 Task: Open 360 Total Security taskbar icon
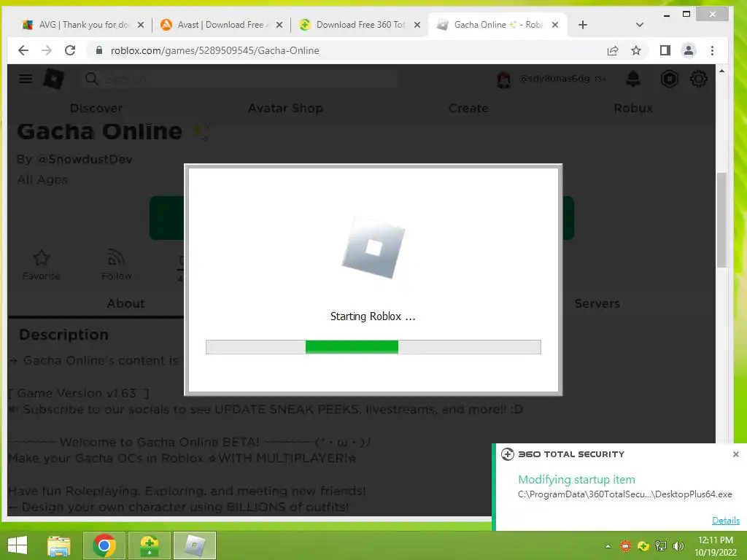coord(149,545)
